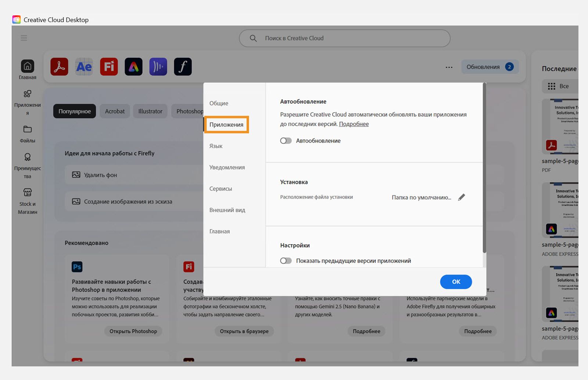Click the pencil edit install location icon
The width and height of the screenshot is (588, 380).
462,197
